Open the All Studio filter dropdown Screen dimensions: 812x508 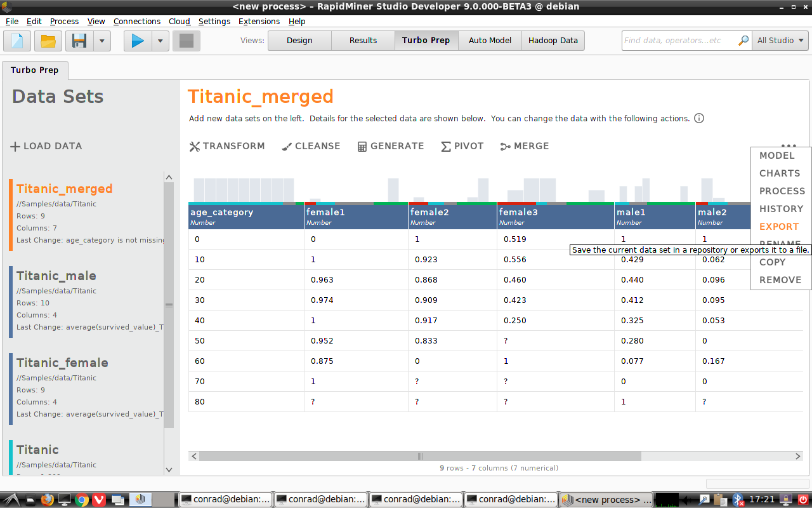[780, 40]
